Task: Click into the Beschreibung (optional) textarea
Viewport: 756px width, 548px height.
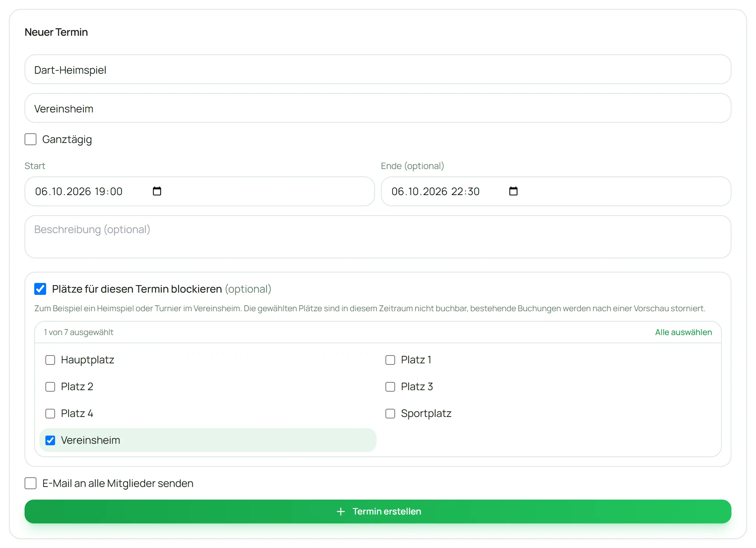Action: tap(378, 237)
